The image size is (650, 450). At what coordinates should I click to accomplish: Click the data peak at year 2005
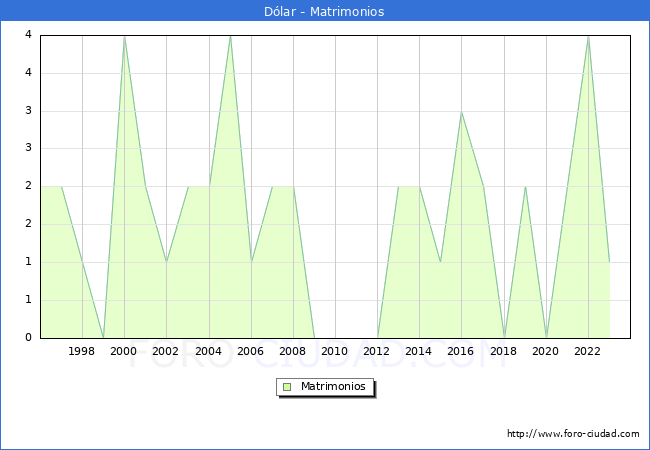tap(230, 36)
